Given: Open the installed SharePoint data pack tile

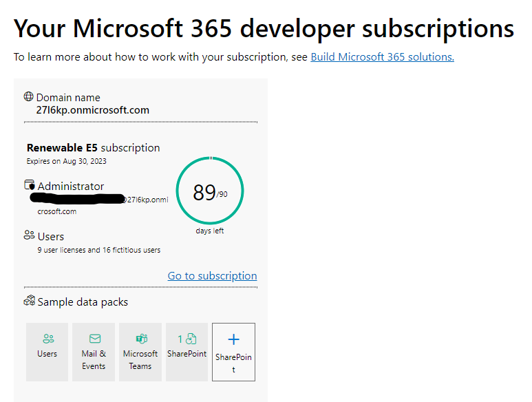Looking at the screenshot, I should [x=187, y=352].
